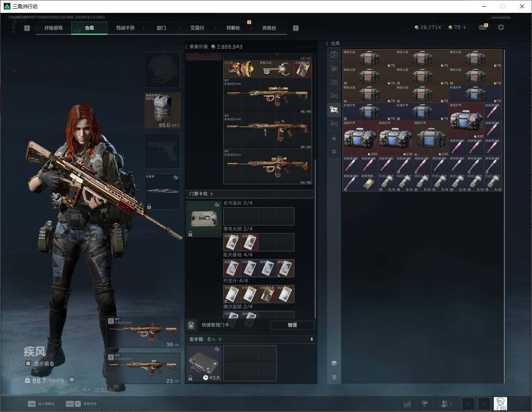Click the swap arrows on the keycard case
This screenshot has height=412, width=532.
(217, 205)
